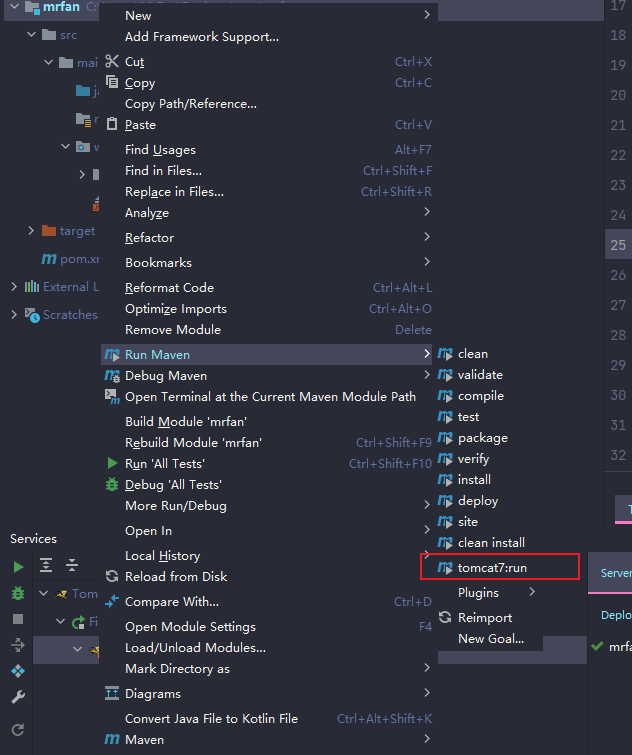Click the pom.xml Maven file icon
This screenshot has width=632, height=755.
[x=49, y=259]
